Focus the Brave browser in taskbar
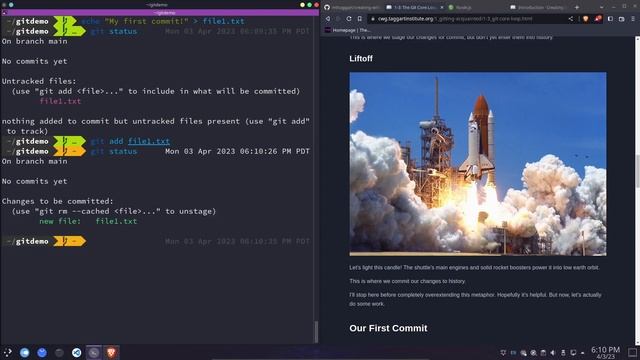This screenshot has width=640, height=360. [x=111, y=352]
